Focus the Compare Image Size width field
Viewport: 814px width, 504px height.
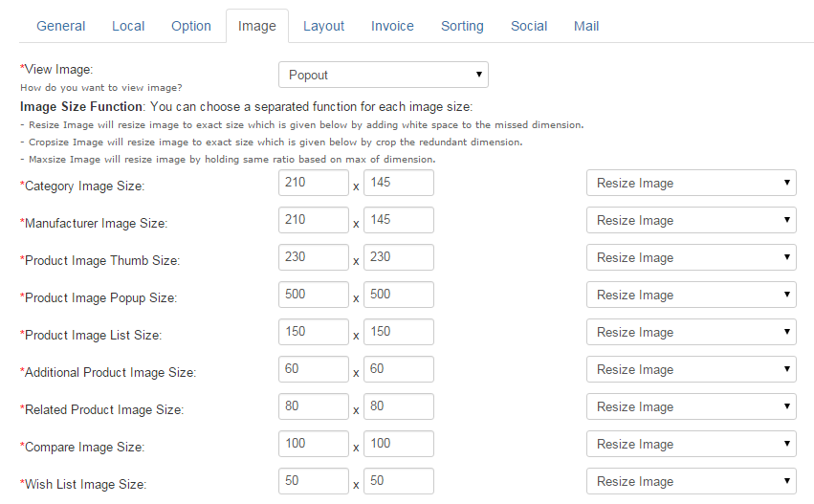[314, 444]
